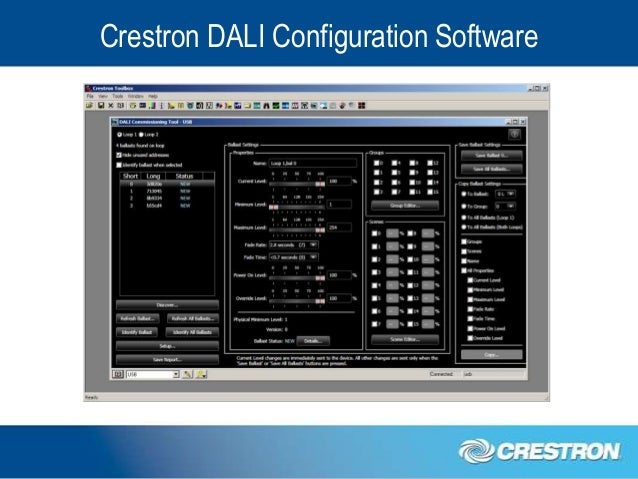Click the Maximum Level value field

point(339,228)
